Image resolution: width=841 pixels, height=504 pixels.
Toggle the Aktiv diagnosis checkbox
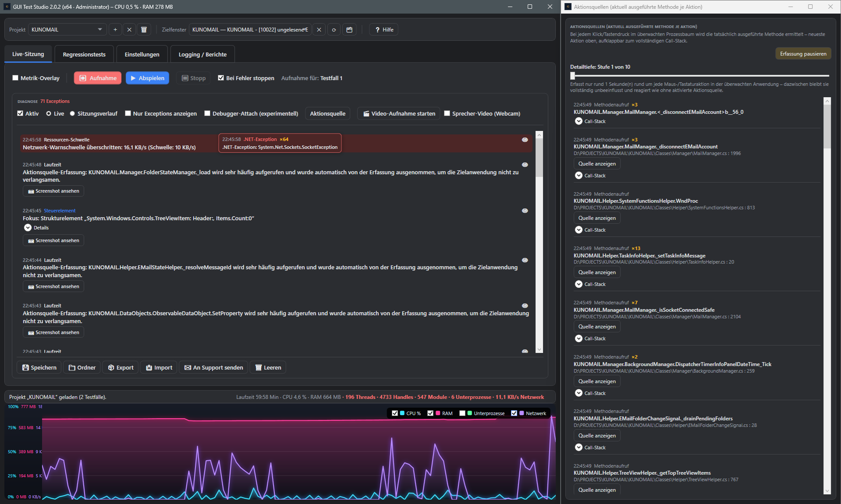point(20,113)
